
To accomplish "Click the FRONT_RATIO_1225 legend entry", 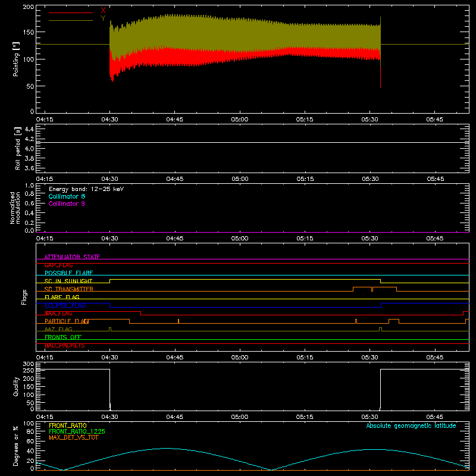I will click(x=77, y=431).
